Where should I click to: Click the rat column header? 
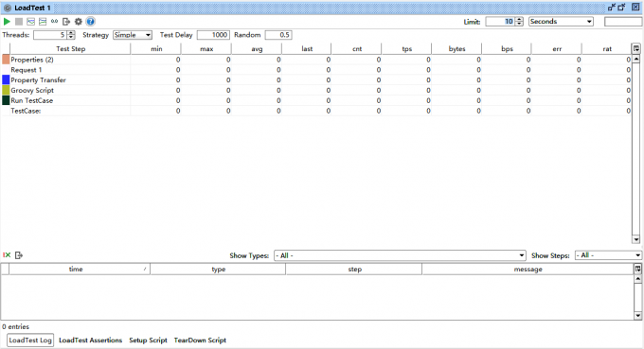pyautogui.click(x=607, y=49)
